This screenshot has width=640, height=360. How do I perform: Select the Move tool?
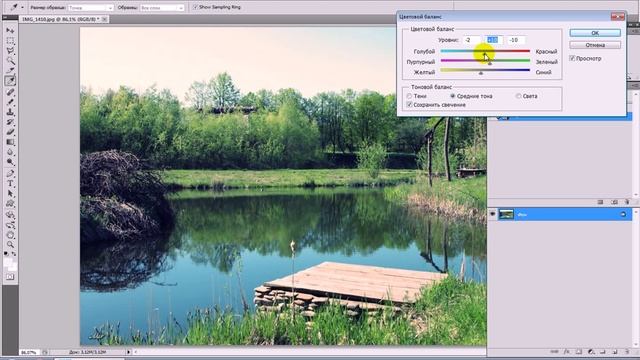[x=10, y=30]
